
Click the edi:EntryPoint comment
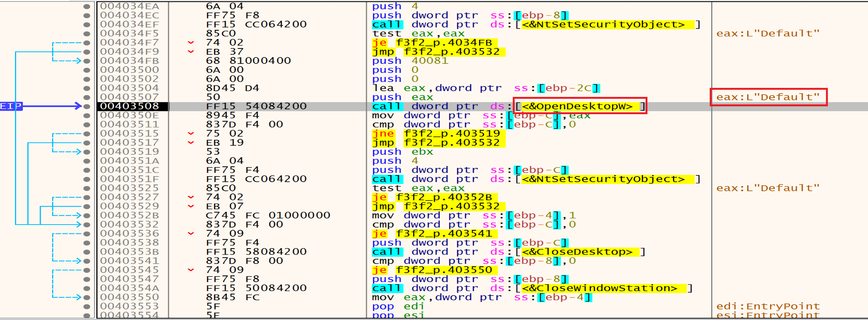[768, 306]
